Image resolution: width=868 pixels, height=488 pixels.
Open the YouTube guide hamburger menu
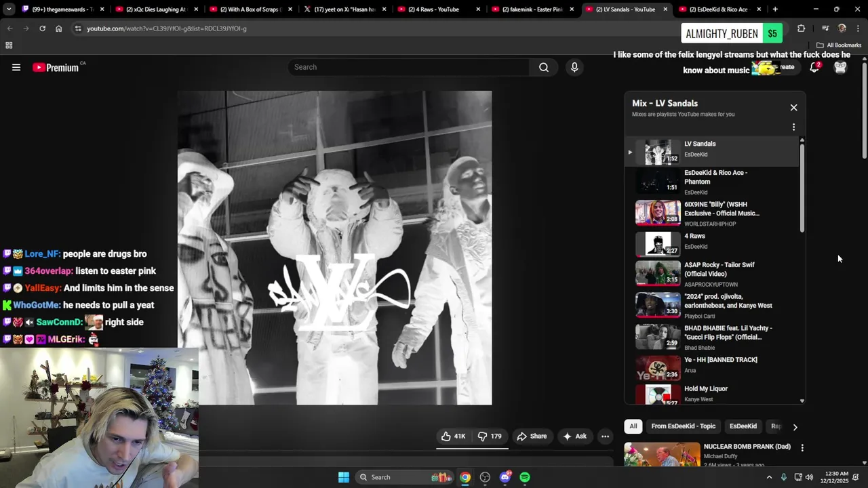click(x=16, y=67)
